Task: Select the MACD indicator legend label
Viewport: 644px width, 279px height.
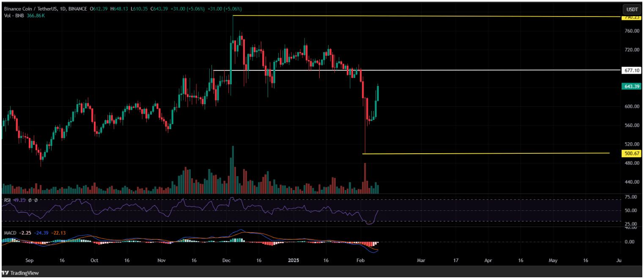Action: tap(10, 233)
